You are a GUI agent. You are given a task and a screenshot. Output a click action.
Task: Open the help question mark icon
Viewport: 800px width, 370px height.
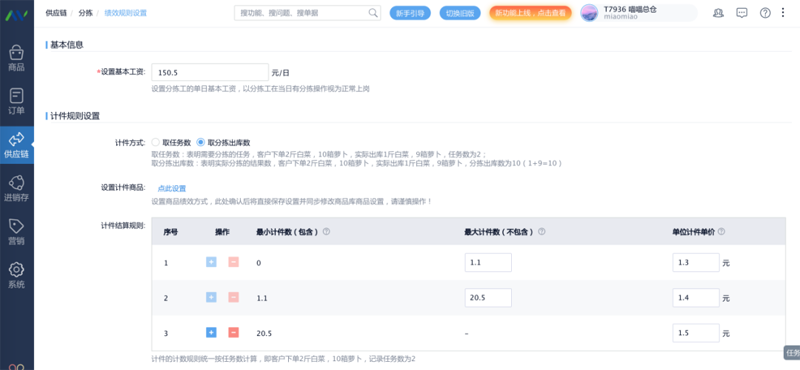coord(765,13)
